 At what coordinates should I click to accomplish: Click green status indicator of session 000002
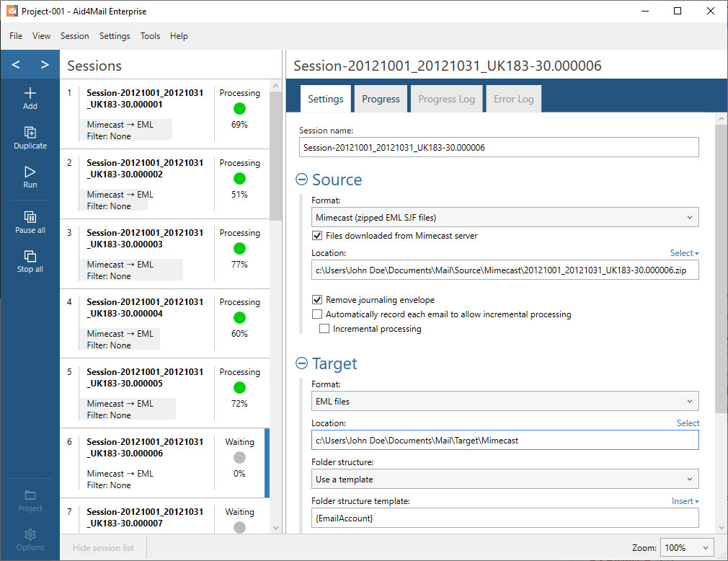tap(239, 178)
